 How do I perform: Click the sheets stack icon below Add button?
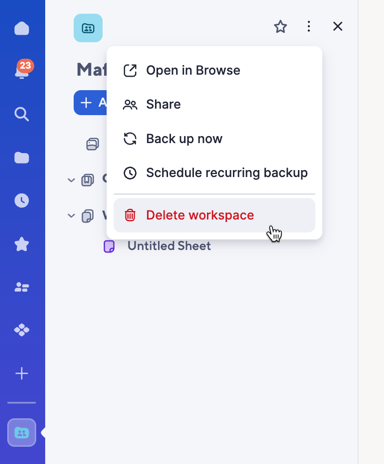coord(93,144)
